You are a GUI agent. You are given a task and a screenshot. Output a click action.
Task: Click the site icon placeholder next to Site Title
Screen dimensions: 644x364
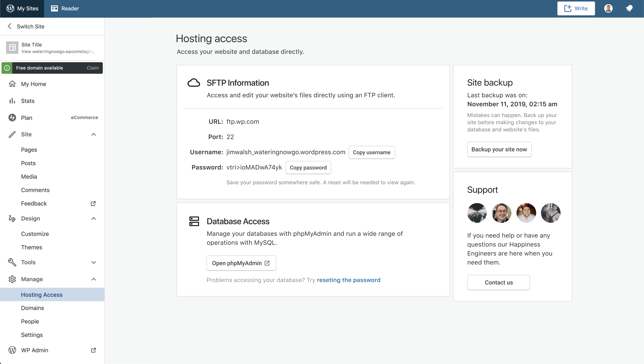tap(12, 47)
